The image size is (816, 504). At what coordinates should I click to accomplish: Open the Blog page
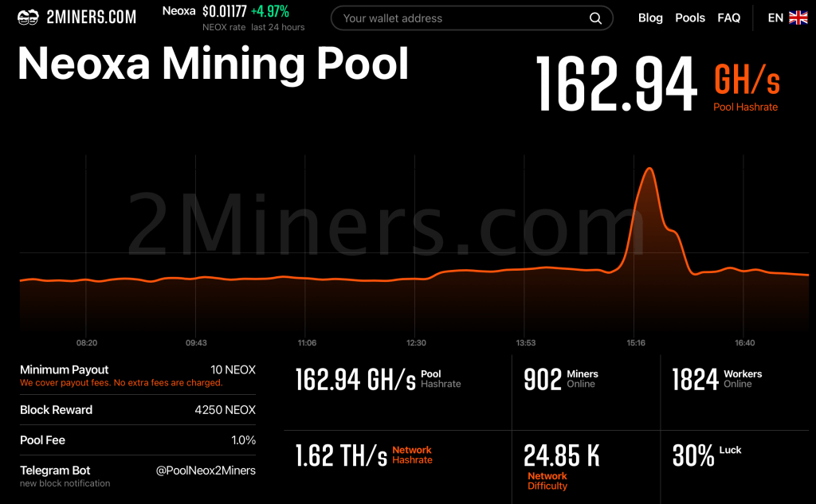pyautogui.click(x=650, y=18)
